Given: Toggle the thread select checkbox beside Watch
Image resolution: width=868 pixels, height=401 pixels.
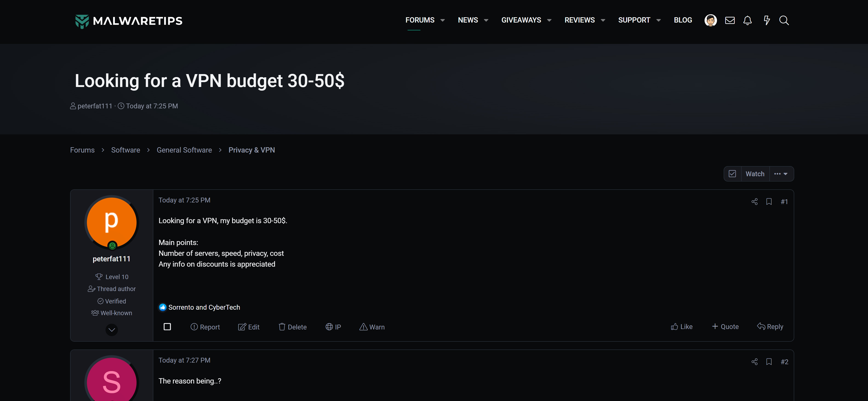Looking at the screenshot, I should (x=732, y=174).
